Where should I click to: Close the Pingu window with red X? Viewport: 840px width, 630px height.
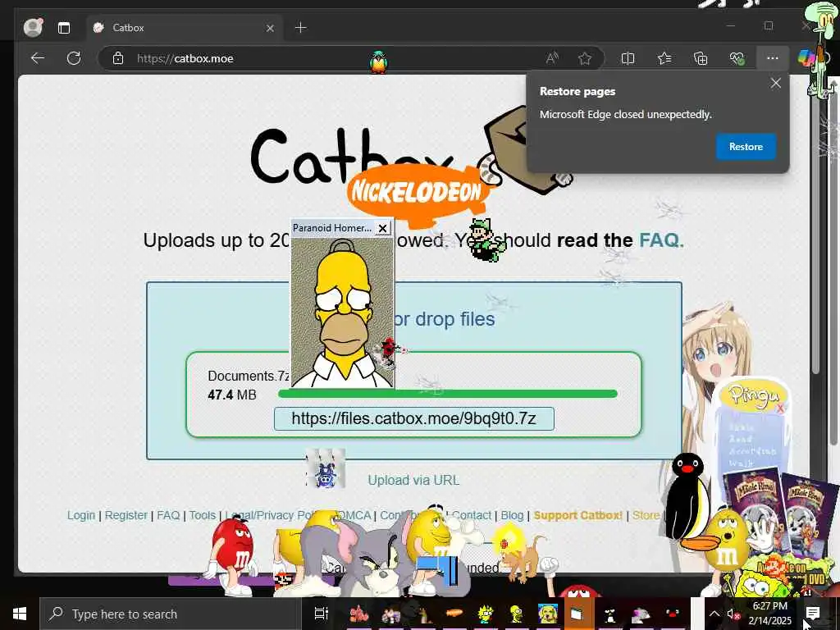[x=780, y=409]
